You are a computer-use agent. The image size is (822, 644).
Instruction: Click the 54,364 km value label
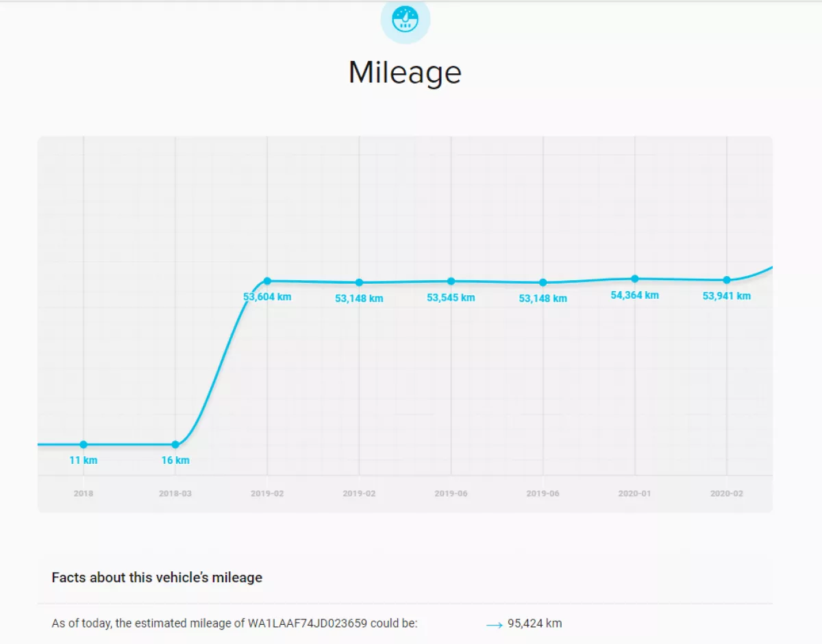(x=635, y=295)
